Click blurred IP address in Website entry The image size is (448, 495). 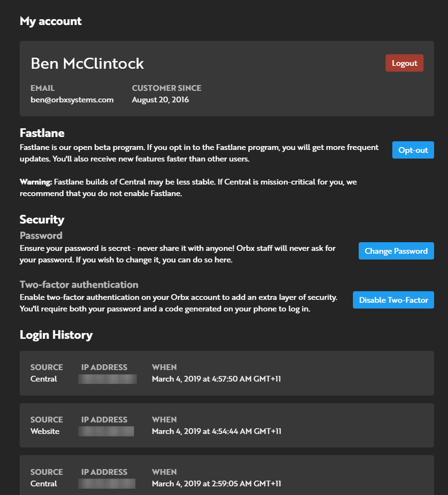tap(106, 431)
